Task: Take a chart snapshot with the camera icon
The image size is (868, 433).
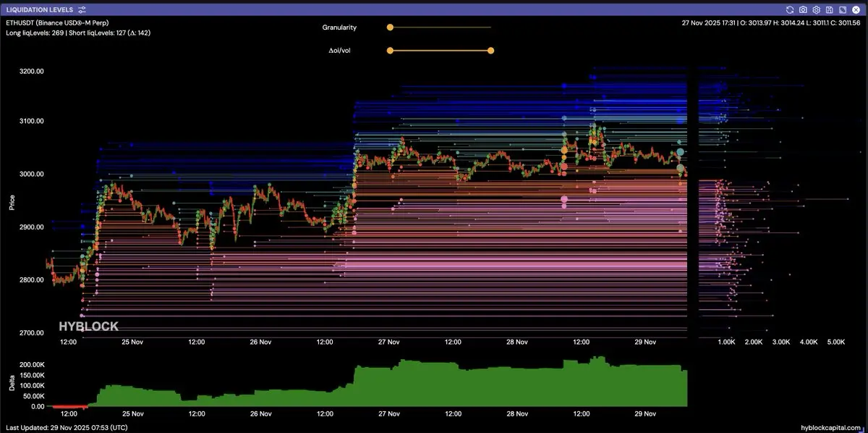Action: 804,9
